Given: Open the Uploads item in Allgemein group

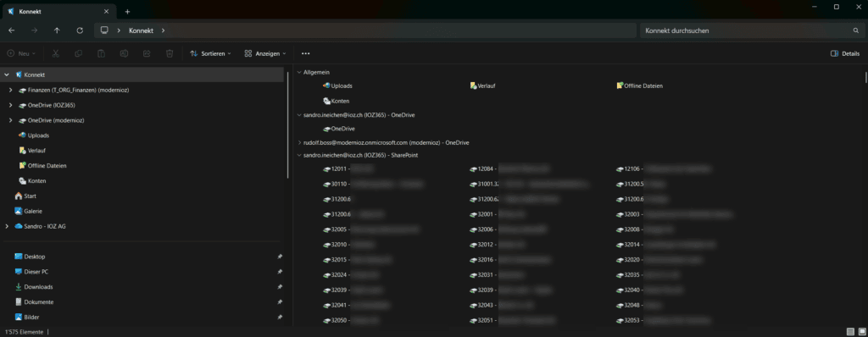Looking at the screenshot, I should [x=337, y=86].
